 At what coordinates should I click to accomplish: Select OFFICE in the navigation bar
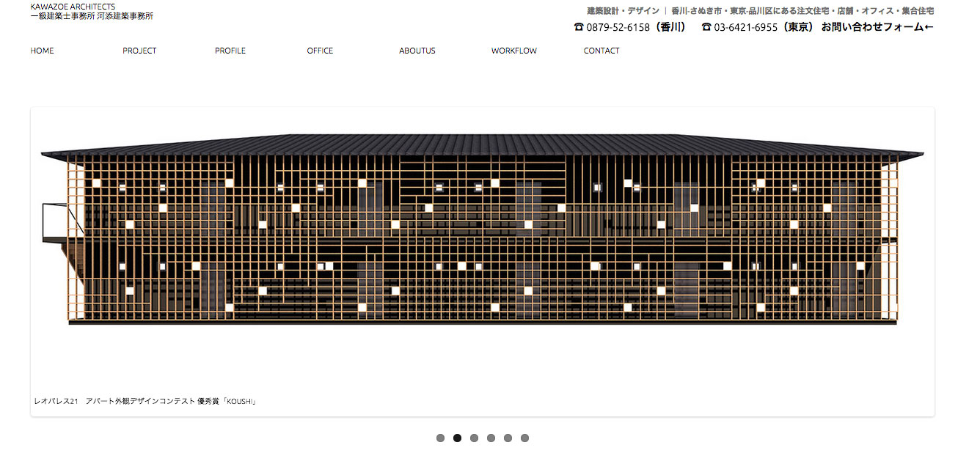[x=320, y=51]
